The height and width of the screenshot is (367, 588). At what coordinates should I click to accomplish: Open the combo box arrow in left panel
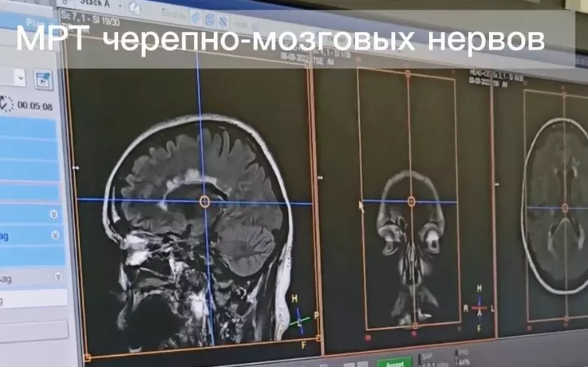21,78
